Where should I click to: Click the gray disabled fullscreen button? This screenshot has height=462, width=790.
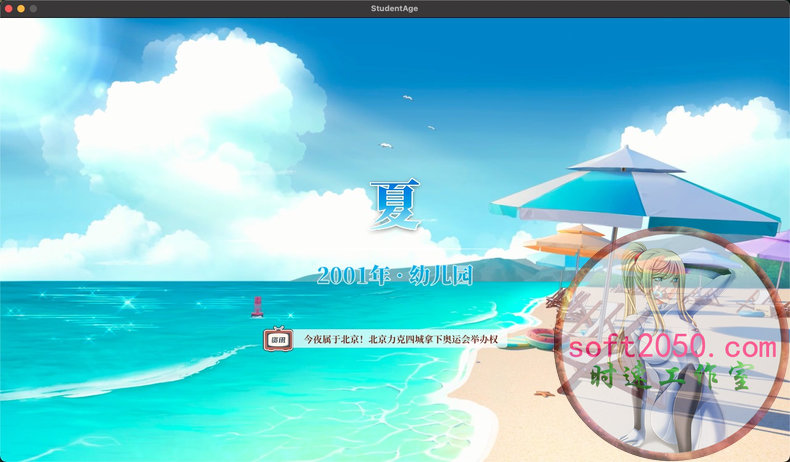[34, 8]
